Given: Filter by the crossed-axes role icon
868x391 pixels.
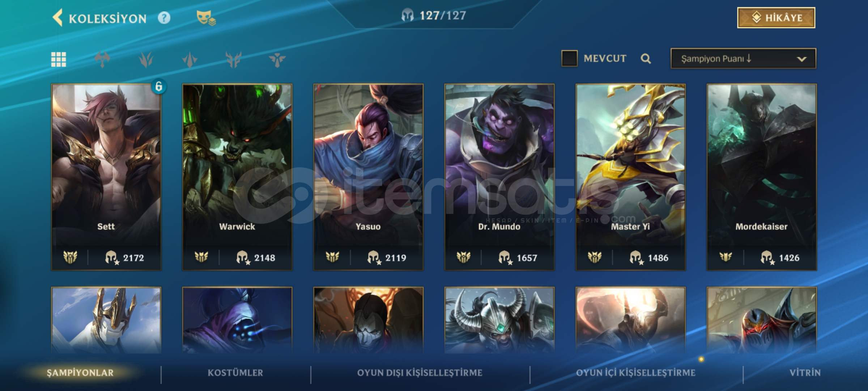Looking at the screenshot, I should click(x=102, y=59).
